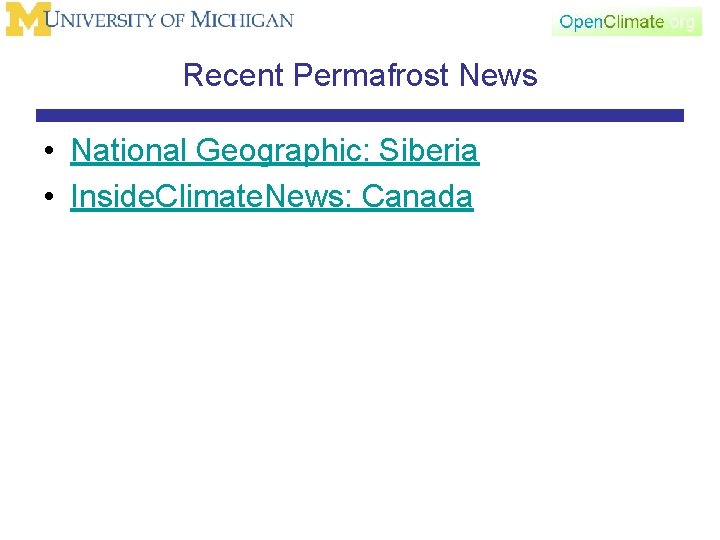Viewport: 720px width, 540px height.
Task: Click the yellow Michigan block M logo
Action: [x=27, y=19]
